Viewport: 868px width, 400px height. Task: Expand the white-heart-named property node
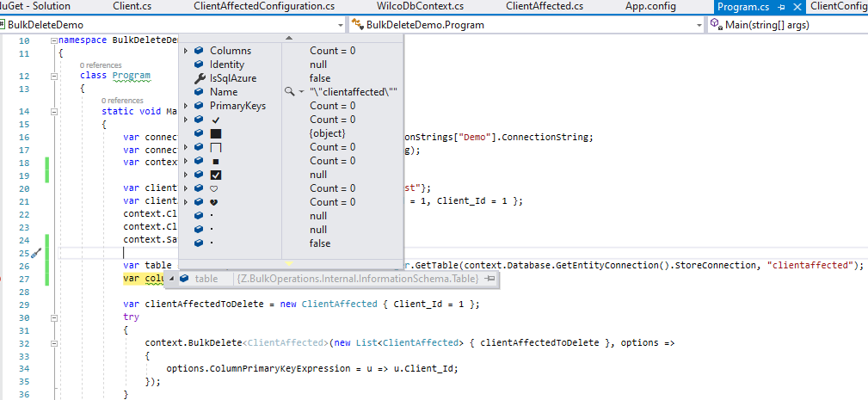(186, 188)
